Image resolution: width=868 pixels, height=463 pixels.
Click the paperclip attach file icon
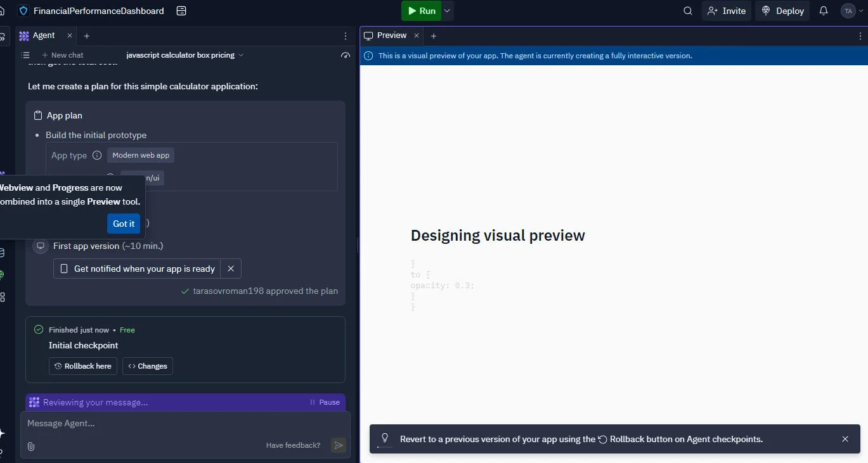[x=31, y=446]
